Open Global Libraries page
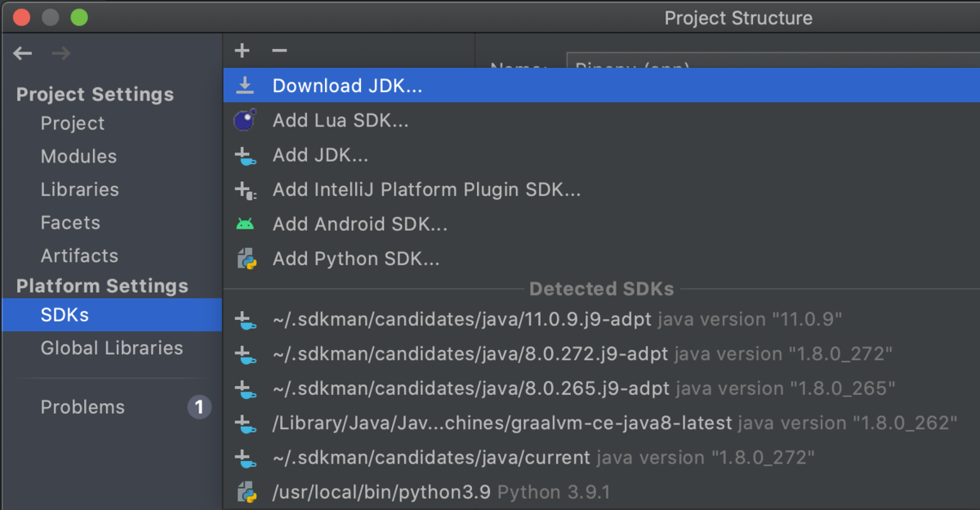This screenshot has height=510, width=980. coord(112,348)
